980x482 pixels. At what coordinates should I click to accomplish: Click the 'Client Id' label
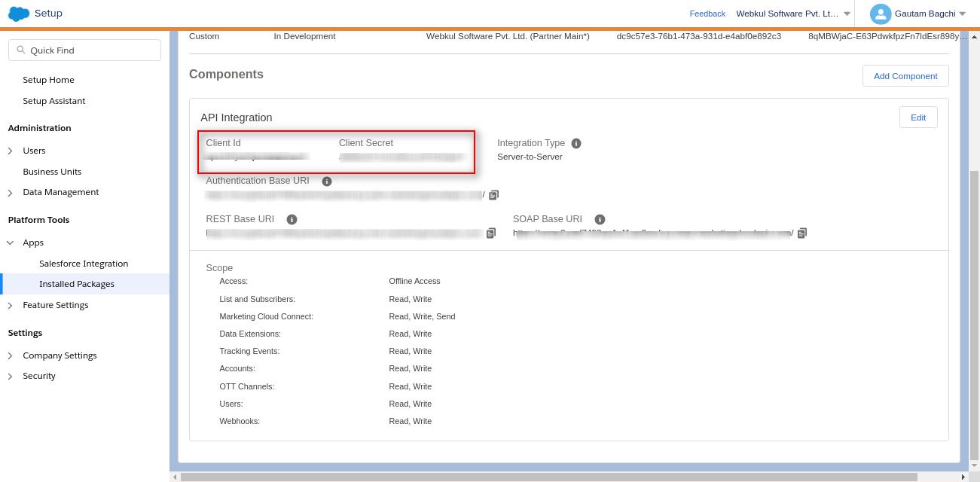point(223,143)
